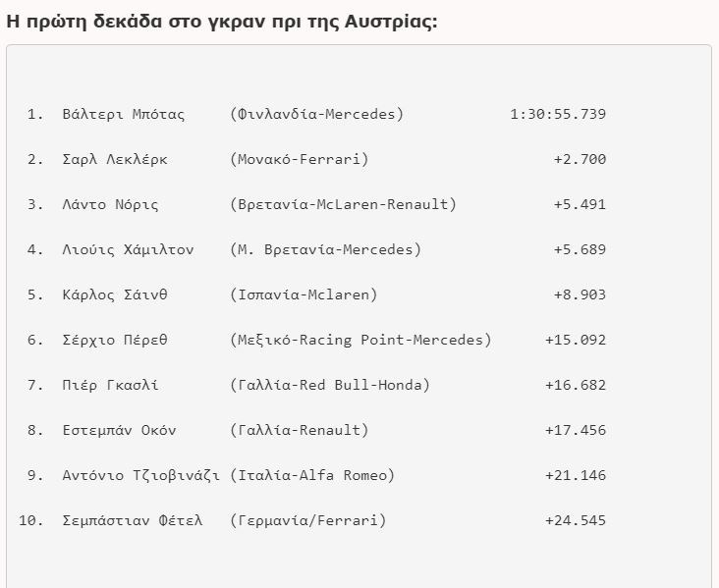
Task: Click the team text (Μεξικό-Racing Point-Mercedes)
Action: [360, 340]
